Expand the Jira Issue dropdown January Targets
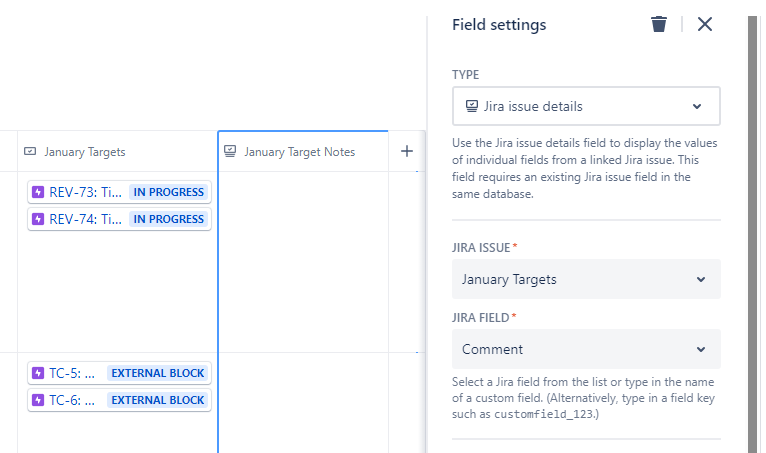The image size is (766, 453). [586, 279]
